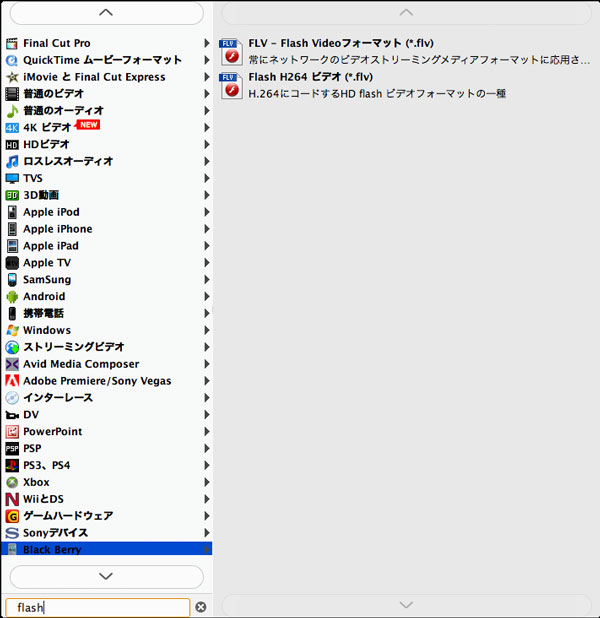Click the red Adobe icon
This screenshot has height=618, width=600.
click(x=12, y=381)
